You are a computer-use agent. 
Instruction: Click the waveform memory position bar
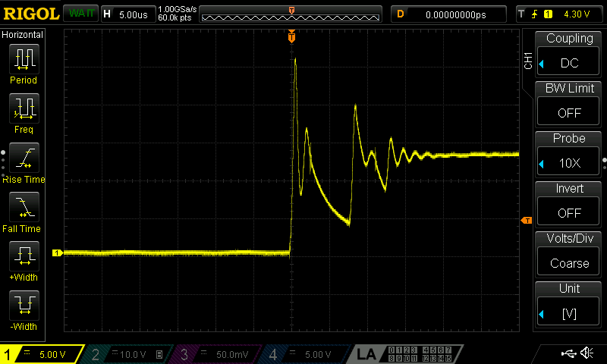pos(291,14)
